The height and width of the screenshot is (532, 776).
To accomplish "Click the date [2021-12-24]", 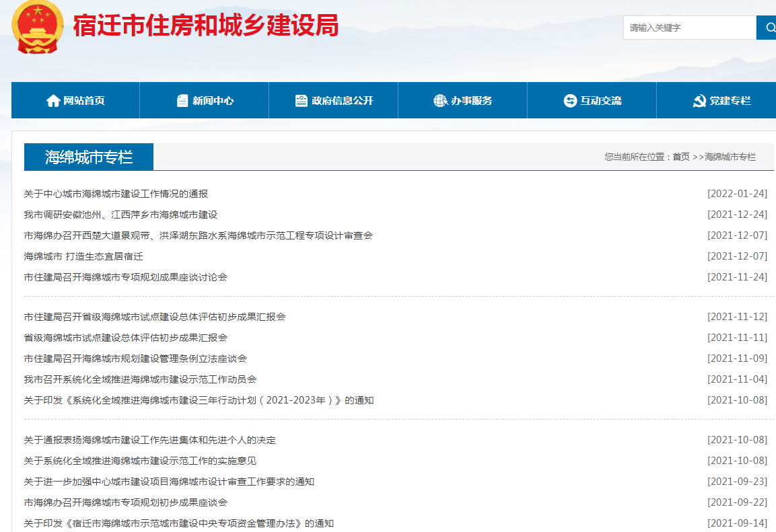I will point(737,215).
